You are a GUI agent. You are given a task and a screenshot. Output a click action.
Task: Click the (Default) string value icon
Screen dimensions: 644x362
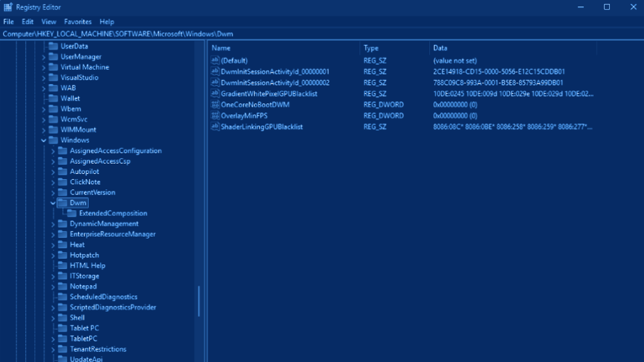coord(216,61)
